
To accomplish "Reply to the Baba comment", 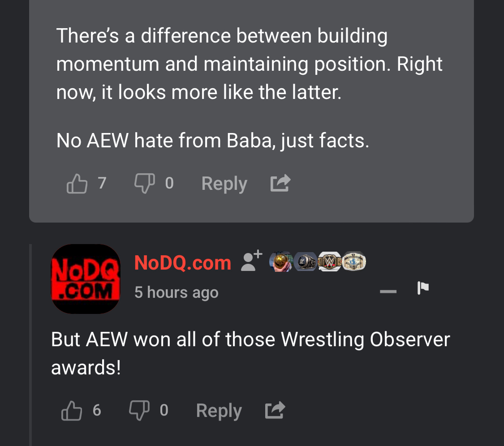I will click(224, 184).
